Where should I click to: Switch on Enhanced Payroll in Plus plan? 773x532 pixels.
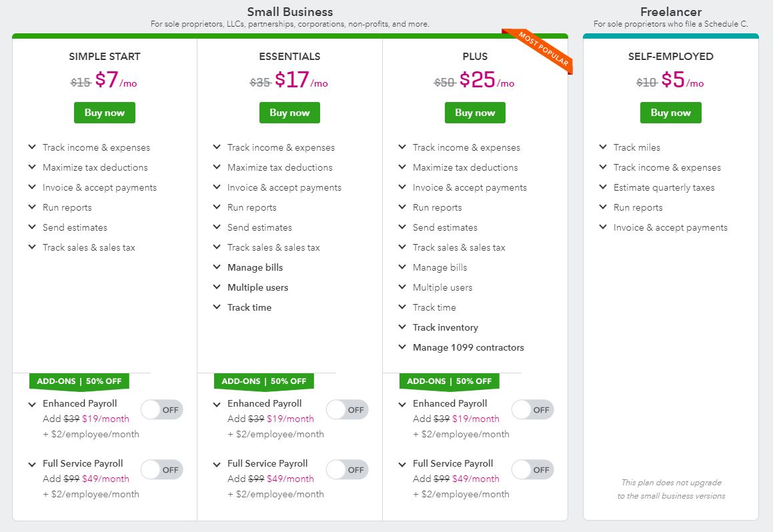[532, 410]
